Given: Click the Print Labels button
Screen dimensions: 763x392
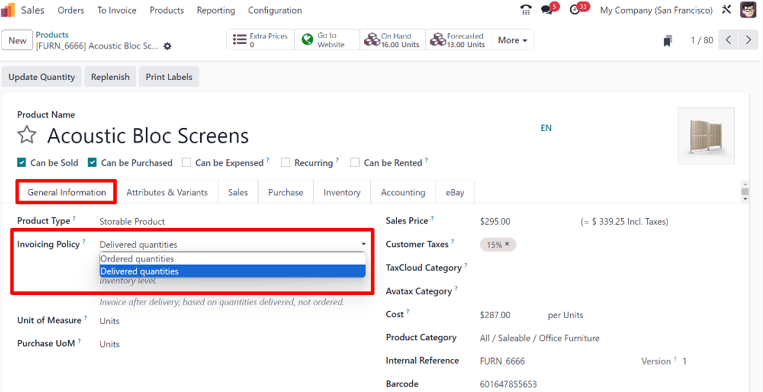Looking at the screenshot, I should coord(169,77).
